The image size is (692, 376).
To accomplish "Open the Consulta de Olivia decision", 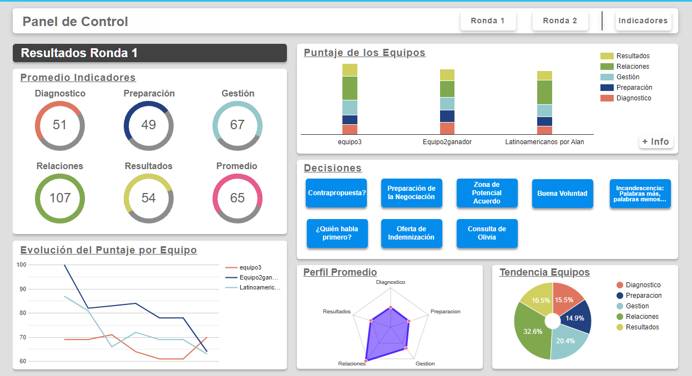I will (487, 233).
